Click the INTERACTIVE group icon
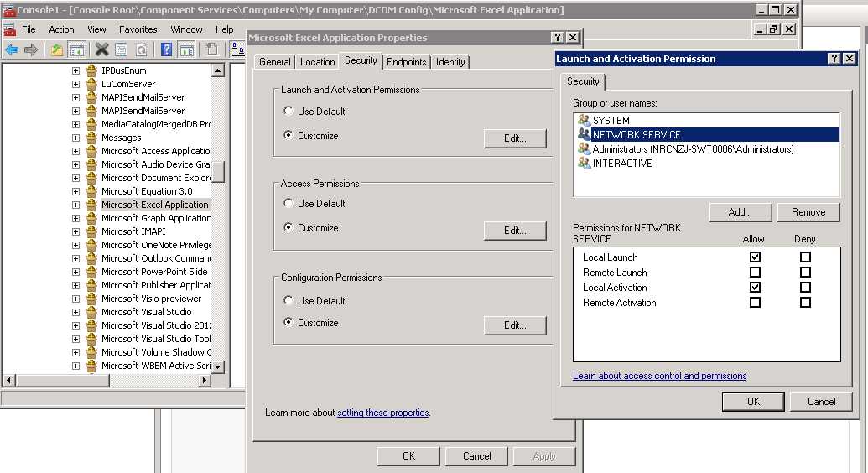 pyautogui.click(x=584, y=163)
